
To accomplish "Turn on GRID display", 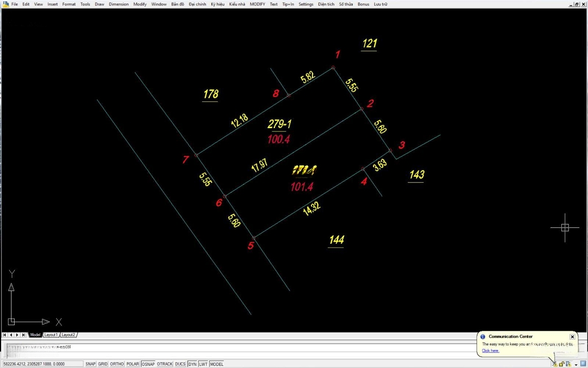I will [x=102, y=364].
